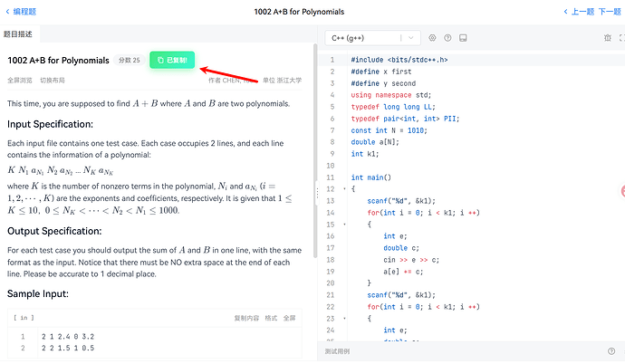Select the 题目描述 tab
Image resolution: width=625 pixels, height=364 pixels.
(19, 34)
